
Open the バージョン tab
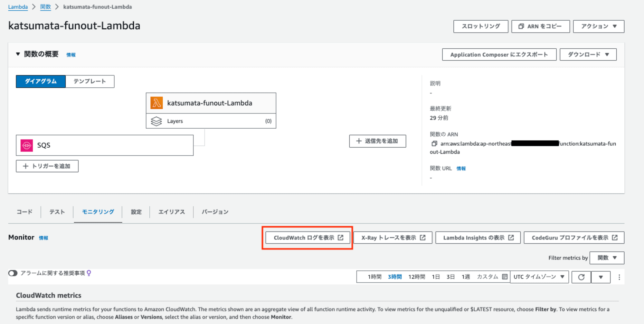tap(215, 212)
